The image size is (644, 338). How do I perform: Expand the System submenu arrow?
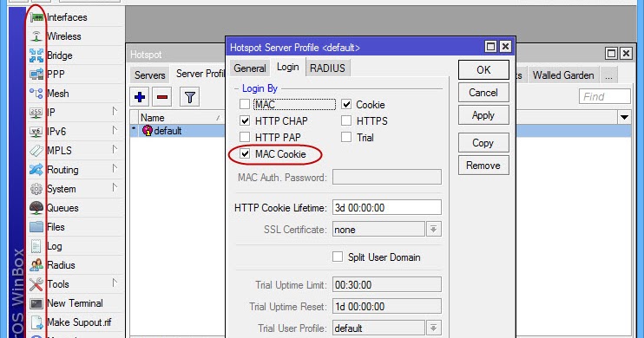click(x=115, y=187)
